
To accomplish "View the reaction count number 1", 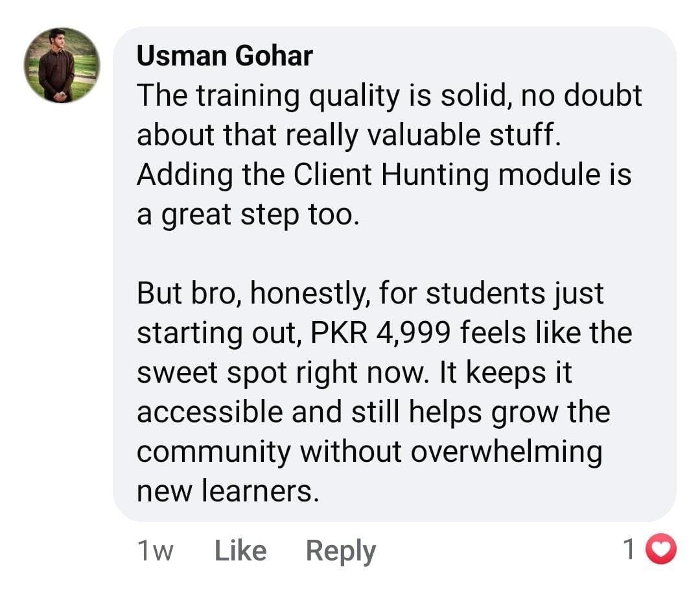I will point(629,550).
